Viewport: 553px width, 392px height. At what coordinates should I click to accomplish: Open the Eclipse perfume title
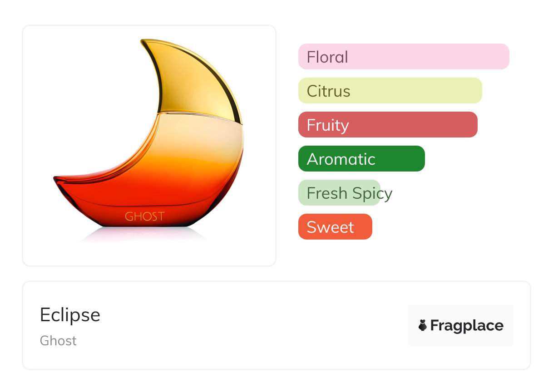[x=70, y=315]
